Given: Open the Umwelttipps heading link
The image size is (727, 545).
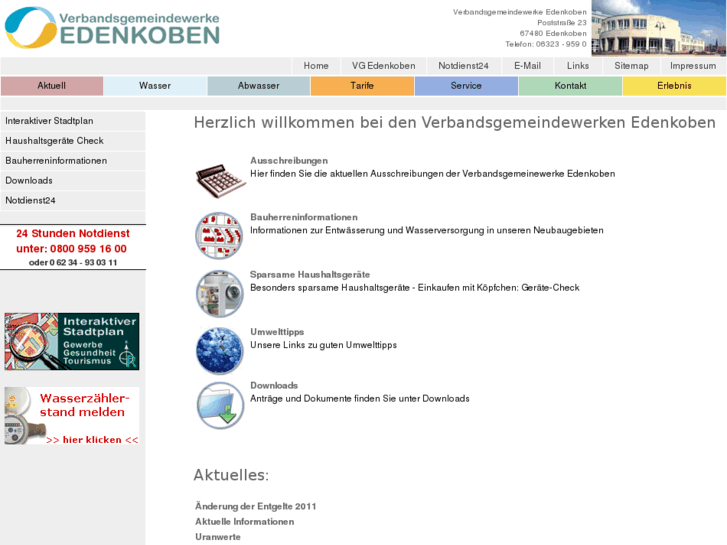Looking at the screenshot, I should (277, 332).
